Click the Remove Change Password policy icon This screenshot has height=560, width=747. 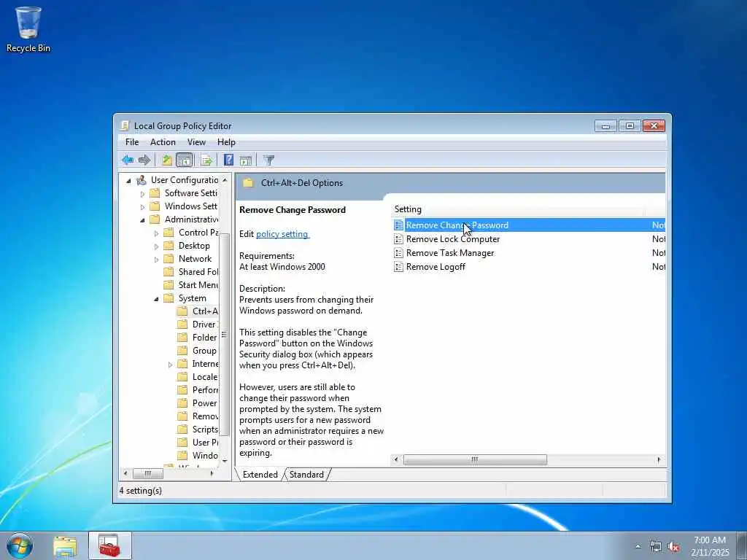399,225
